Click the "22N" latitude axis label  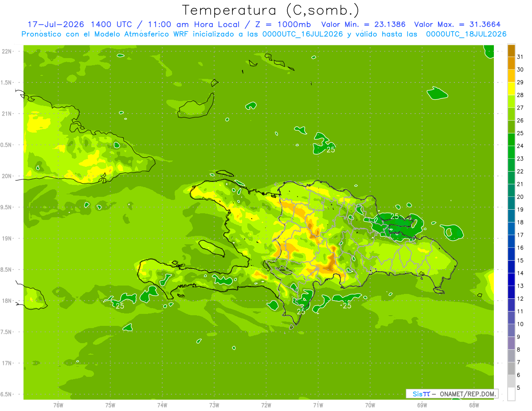(x=7, y=51)
